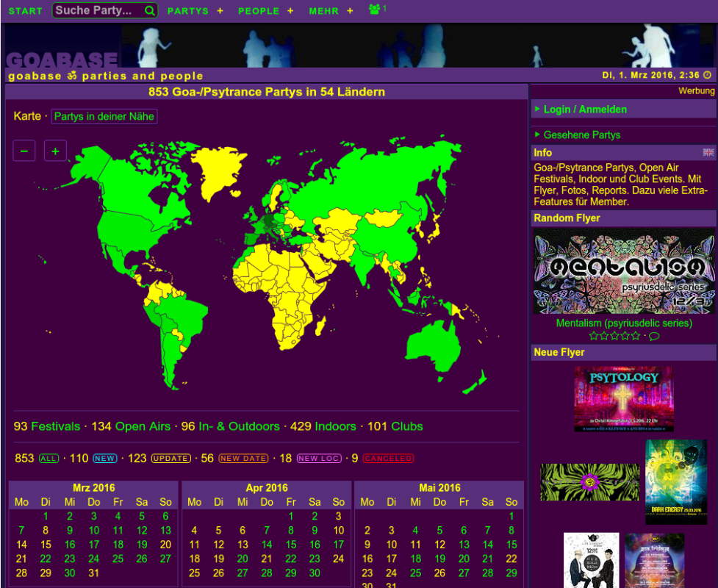
Task: Click the speech bubble comment icon
Action: (x=654, y=337)
